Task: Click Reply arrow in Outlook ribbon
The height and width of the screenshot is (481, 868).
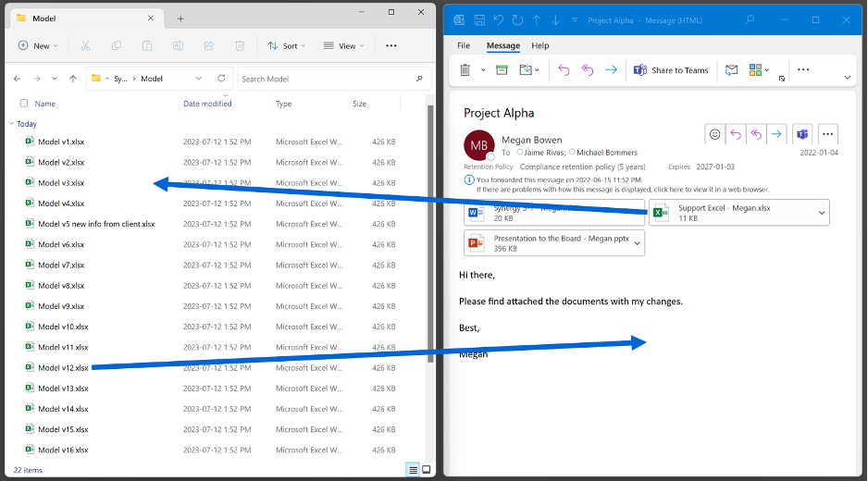Action: coord(564,69)
